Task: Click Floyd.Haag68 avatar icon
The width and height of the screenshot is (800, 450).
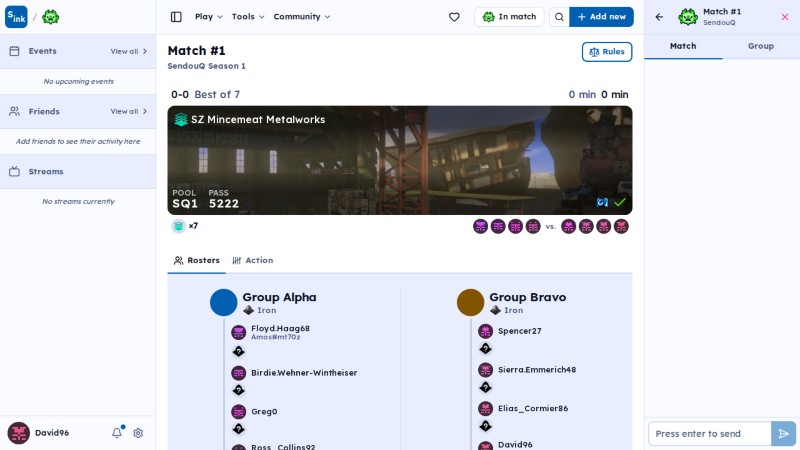Action: (x=238, y=332)
